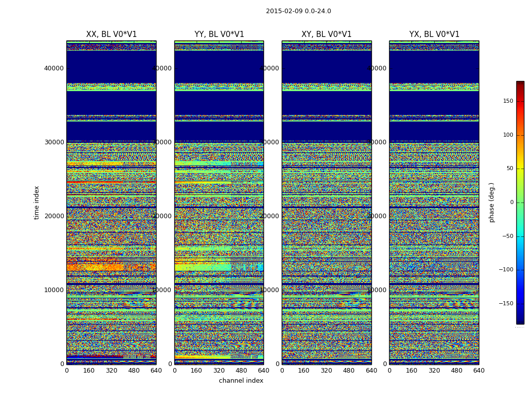Click the XX, BL V0*V1 panel title
This screenshot has width=532, height=405.
point(111,34)
